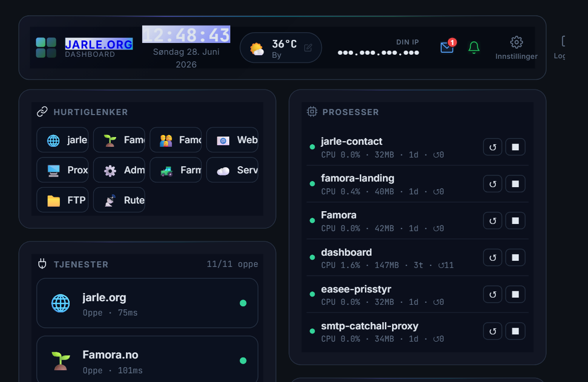Click the green status dot for jarle.org service
588x382 pixels.
[243, 303]
